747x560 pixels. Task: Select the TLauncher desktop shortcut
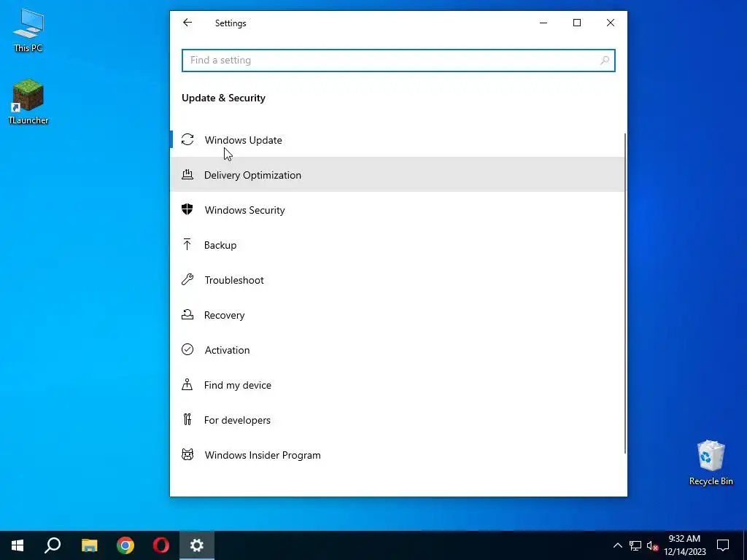coord(28,102)
